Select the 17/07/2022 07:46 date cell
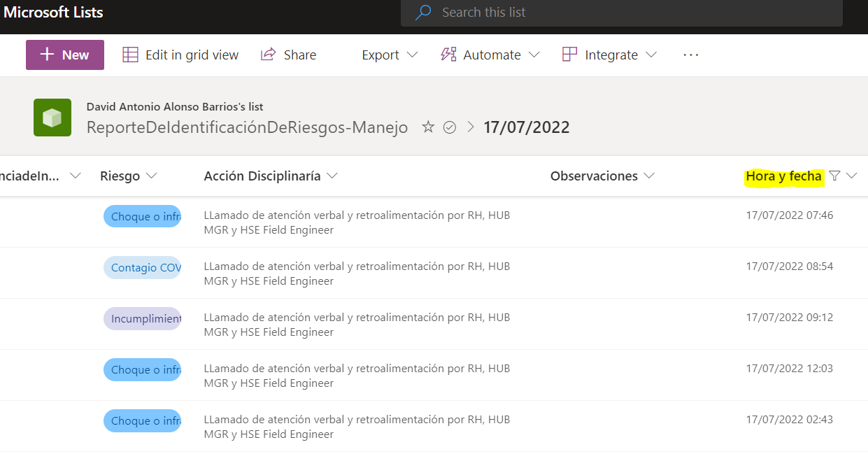The height and width of the screenshot is (454, 868). coord(790,215)
